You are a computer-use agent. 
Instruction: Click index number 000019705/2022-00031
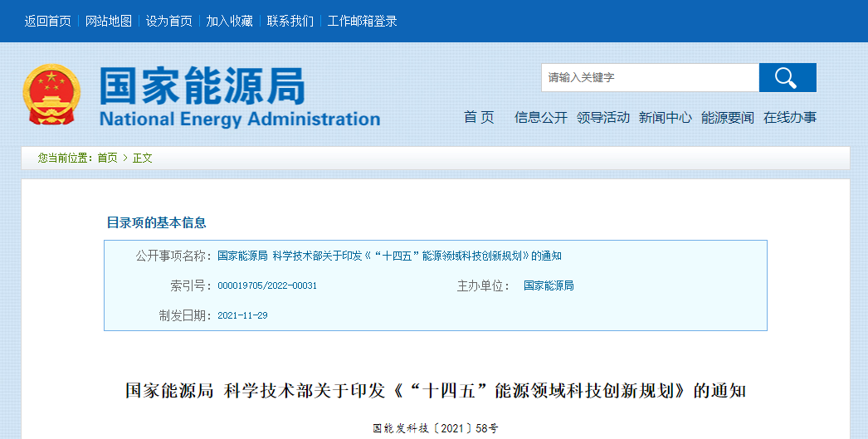coord(267,285)
